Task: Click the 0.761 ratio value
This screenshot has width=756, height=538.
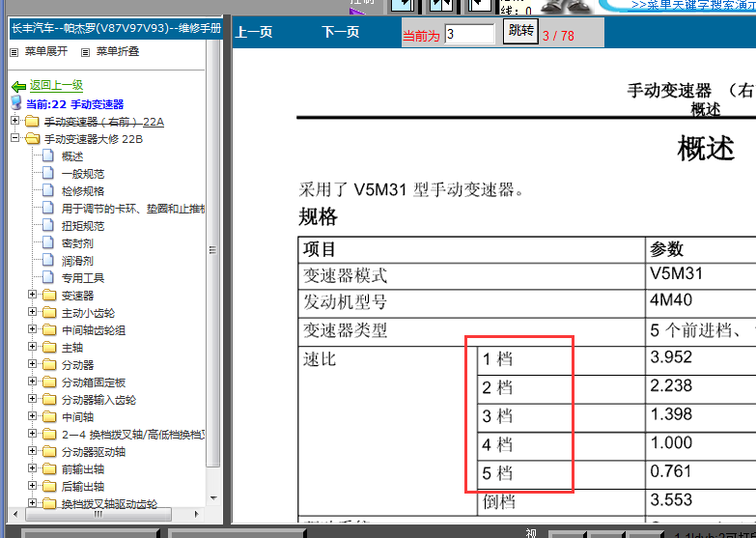Action: [671, 471]
